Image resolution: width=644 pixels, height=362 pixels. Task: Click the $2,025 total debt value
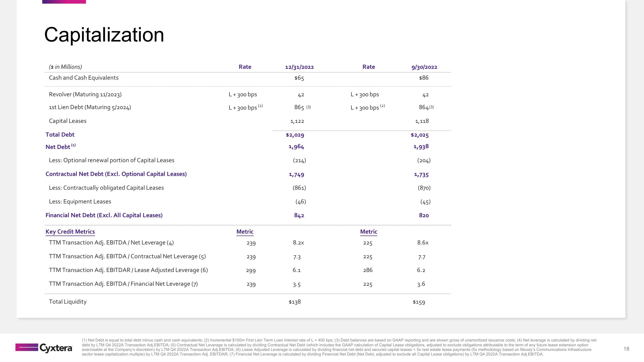[x=420, y=135]
